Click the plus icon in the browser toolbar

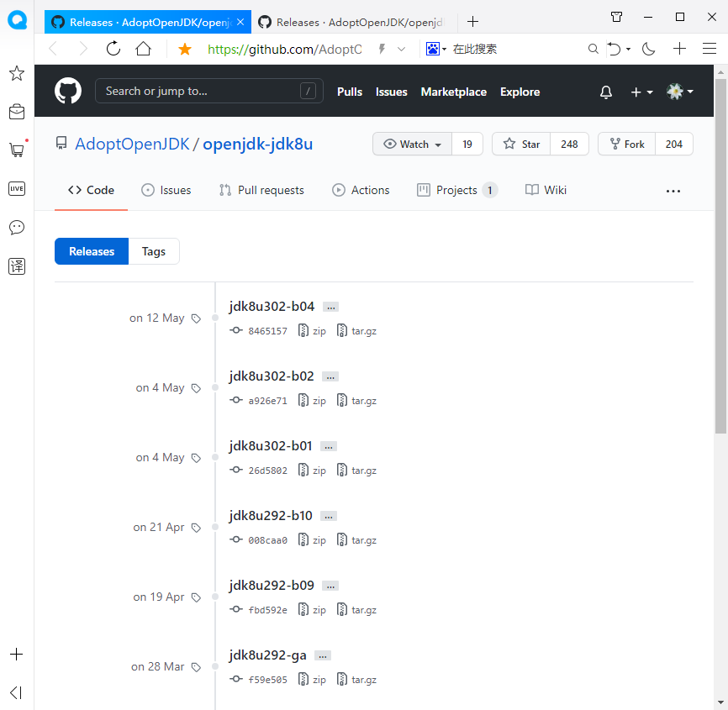coord(679,49)
